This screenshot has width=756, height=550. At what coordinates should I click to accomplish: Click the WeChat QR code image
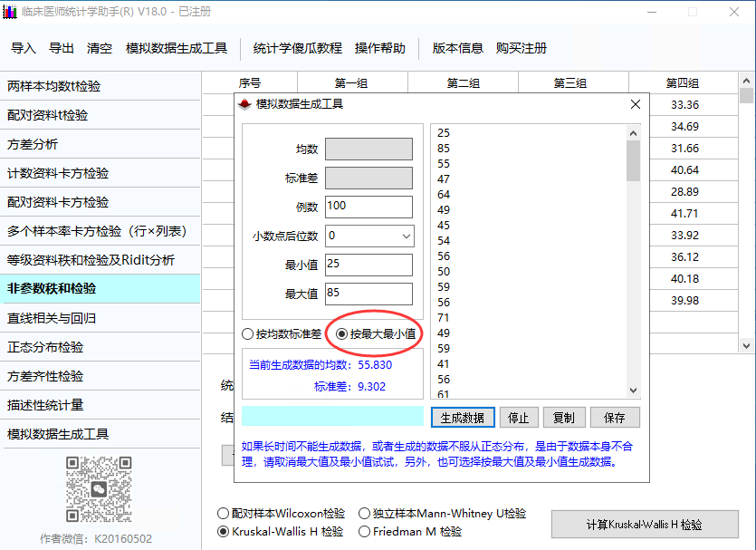(99, 489)
